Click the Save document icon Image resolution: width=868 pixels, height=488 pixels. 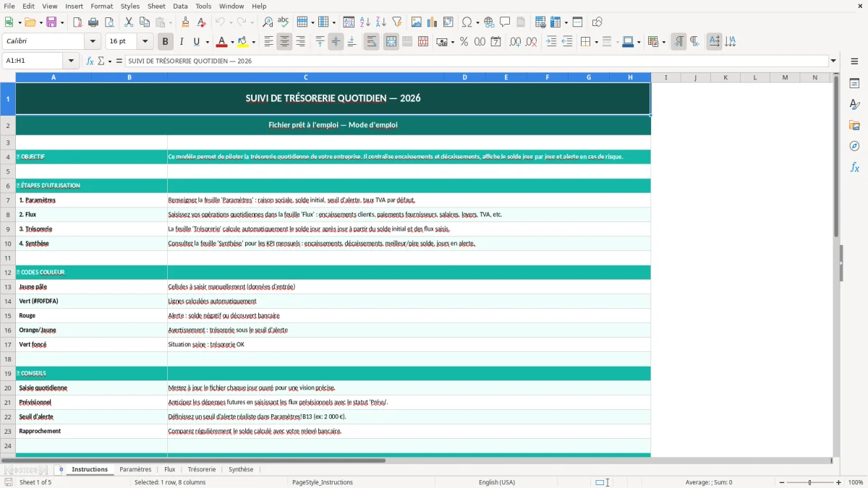click(51, 22)
